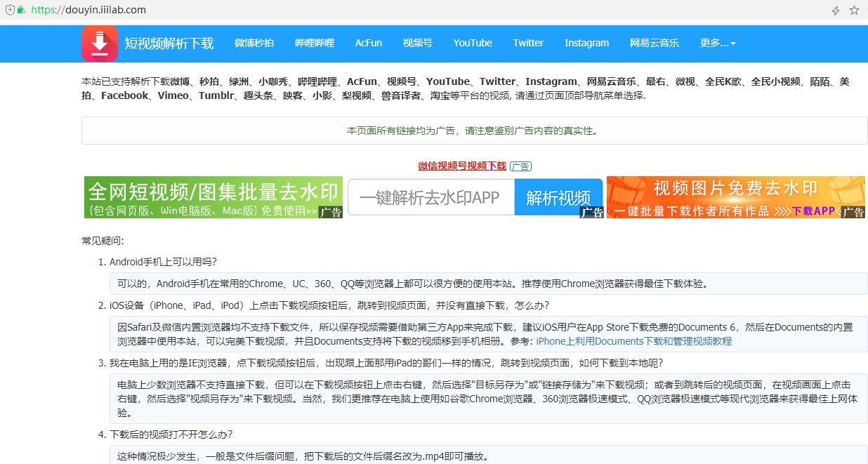Click the 解析视频 parse button
Image resolution: width=868 pixels, height=464 pixels.
[x=560, y=197]
